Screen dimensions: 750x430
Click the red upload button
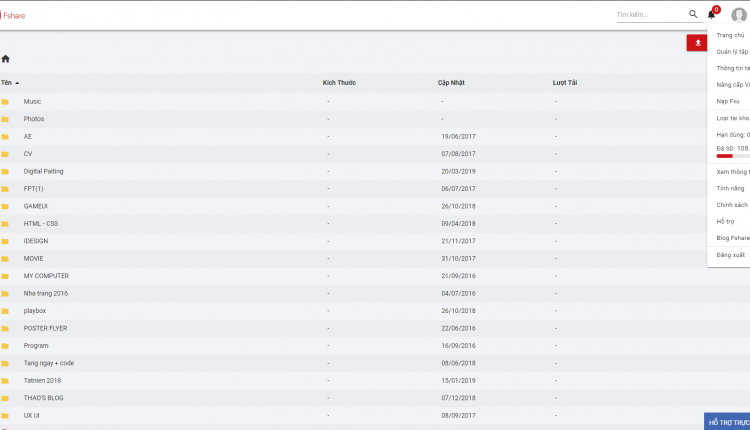(697, 43)
